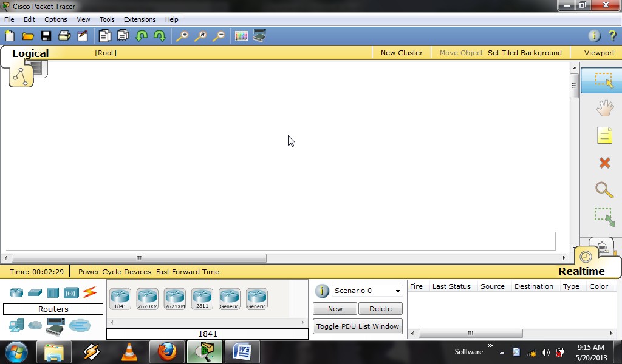Select the Routers device category icon

click(16, 292)
